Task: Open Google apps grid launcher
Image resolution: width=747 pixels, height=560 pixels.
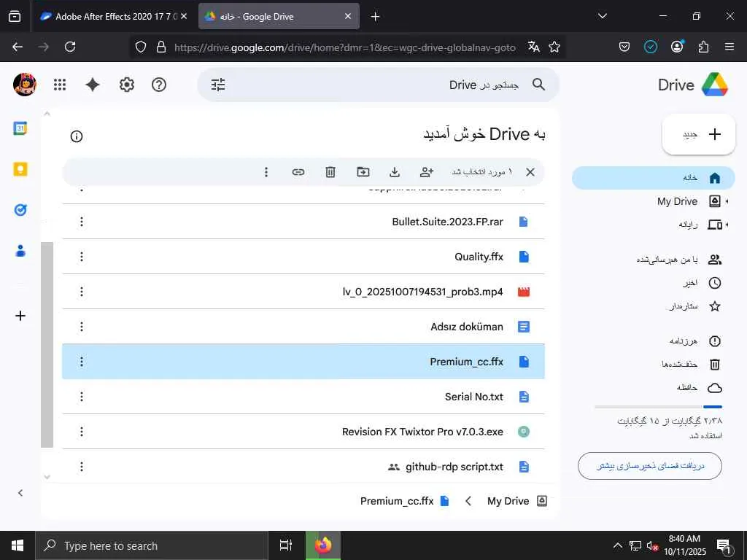Action: point(60,85)
